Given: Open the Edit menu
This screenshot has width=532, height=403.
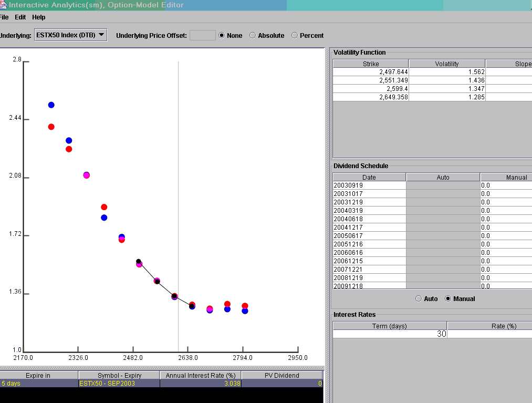Looking at the screenshot, I should pos(20,17).
